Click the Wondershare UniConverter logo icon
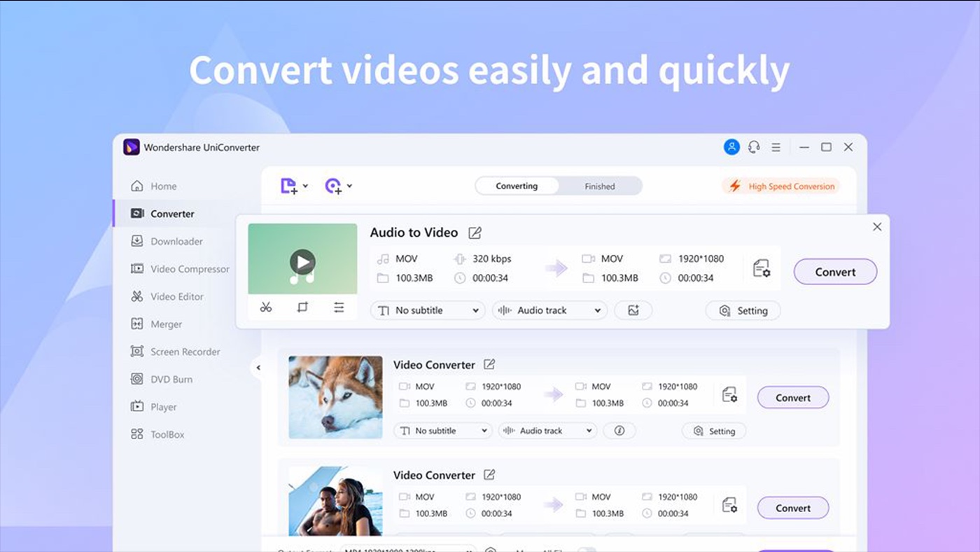Image resolution: width=980 pixels, height=552 pixels. click(x=132, y=147)
